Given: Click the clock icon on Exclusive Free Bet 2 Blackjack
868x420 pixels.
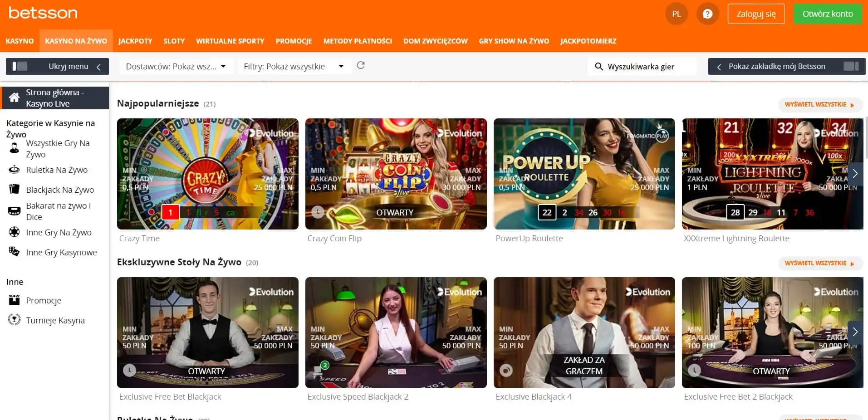Looking at the screenshot, I should [x=695, y=370].
